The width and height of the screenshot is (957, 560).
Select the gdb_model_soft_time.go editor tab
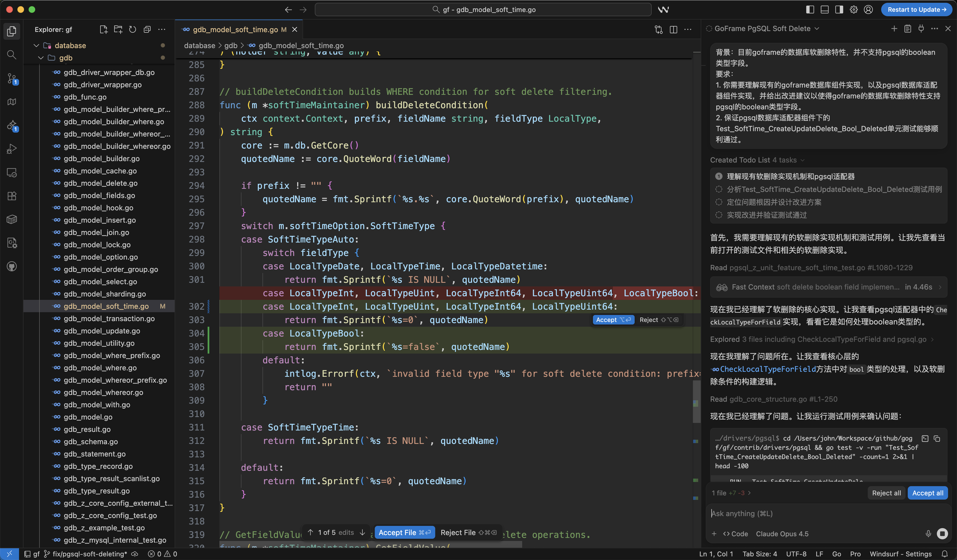click(235, 30)
